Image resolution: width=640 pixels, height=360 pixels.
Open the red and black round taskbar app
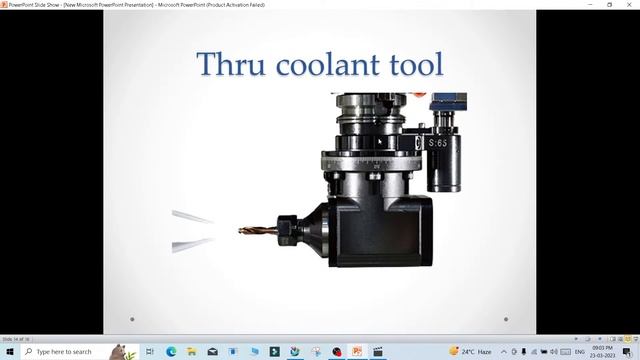click(336, 351)
